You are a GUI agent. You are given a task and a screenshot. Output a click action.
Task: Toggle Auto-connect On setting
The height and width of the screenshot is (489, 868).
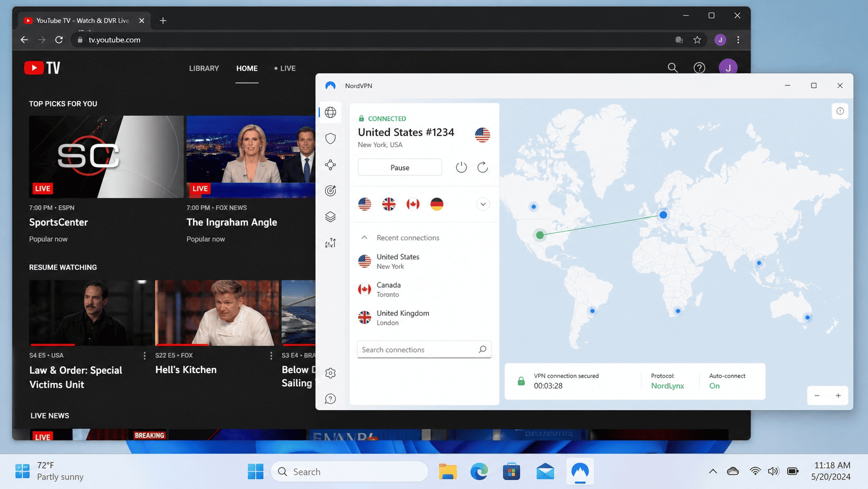[714, 386]
